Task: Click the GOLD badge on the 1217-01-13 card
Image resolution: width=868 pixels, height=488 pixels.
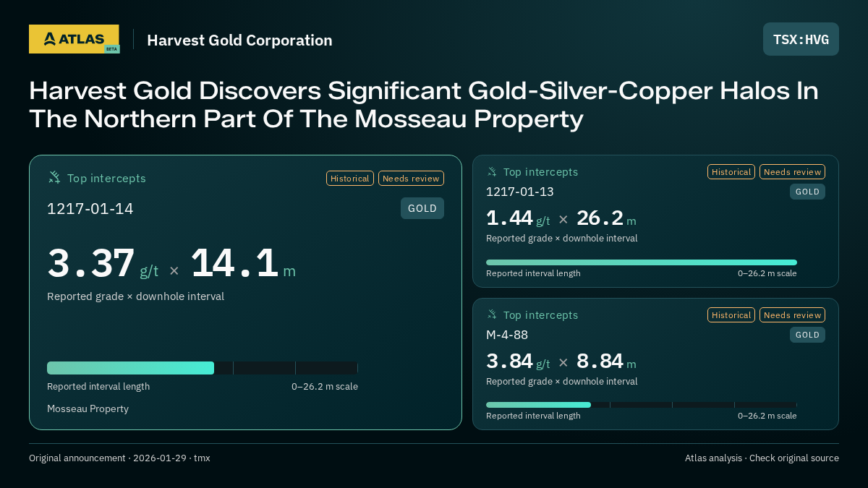Action: click(x=807, y=192)
